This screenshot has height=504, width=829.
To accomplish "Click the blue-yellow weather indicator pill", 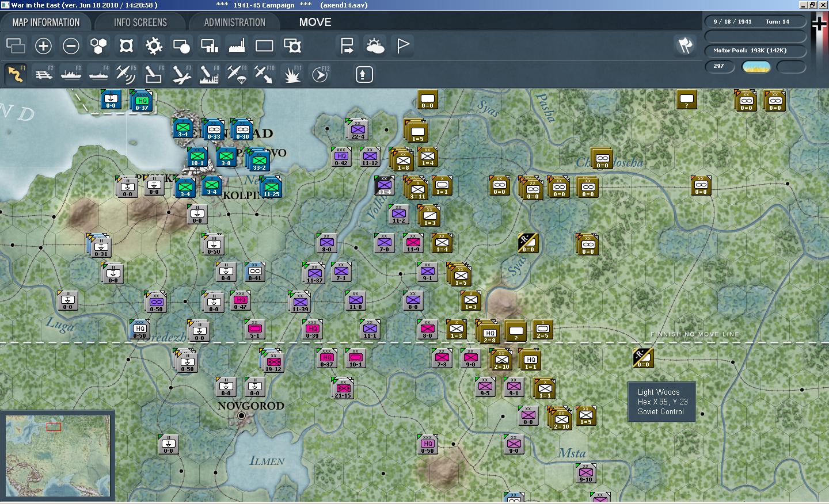I will click(756, 67).
